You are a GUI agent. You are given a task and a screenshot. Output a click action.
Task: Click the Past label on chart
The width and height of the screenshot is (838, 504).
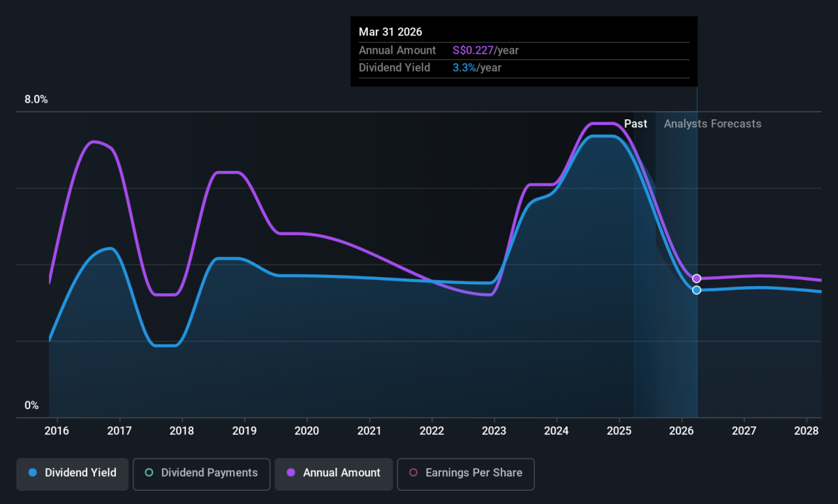coord(635,124)
